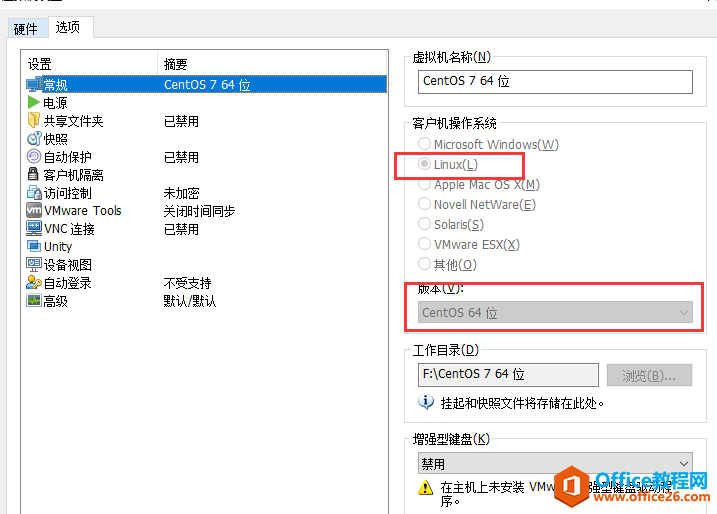
Task: Click the blue info icon near 挂起和快照
Action: [x=426, y=402]
